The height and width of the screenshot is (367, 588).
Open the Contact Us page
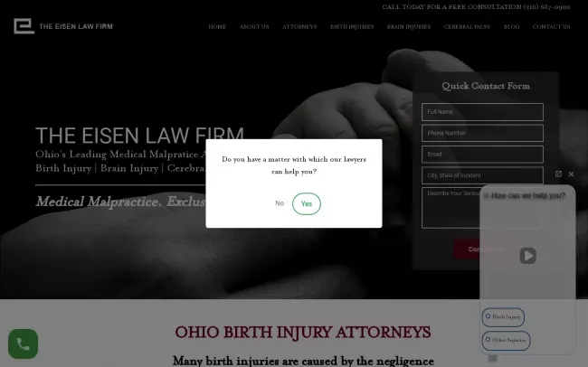[x=551, y=27]
